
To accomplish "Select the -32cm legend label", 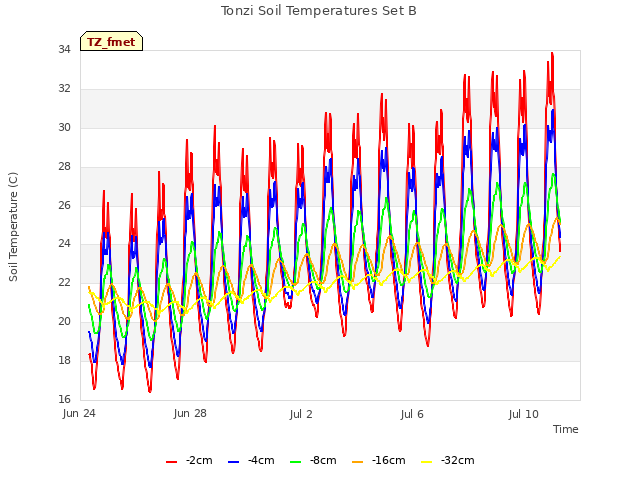I will coord(458,460).
